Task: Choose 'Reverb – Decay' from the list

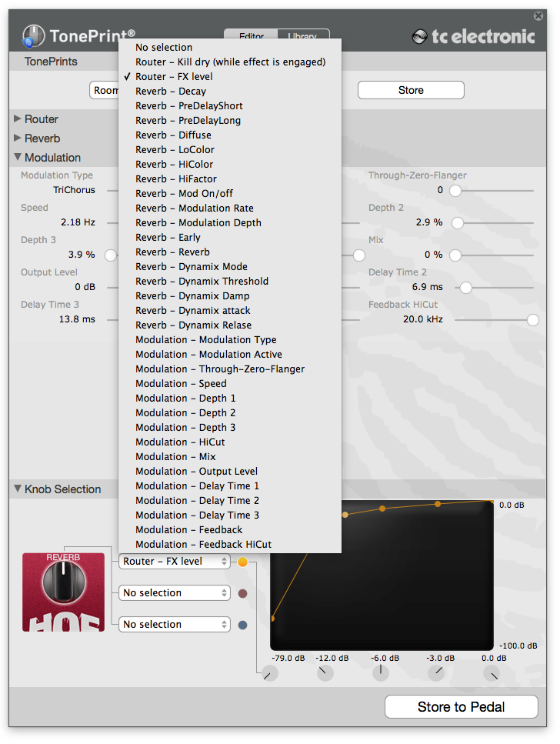Action: (x=171, y=92)
